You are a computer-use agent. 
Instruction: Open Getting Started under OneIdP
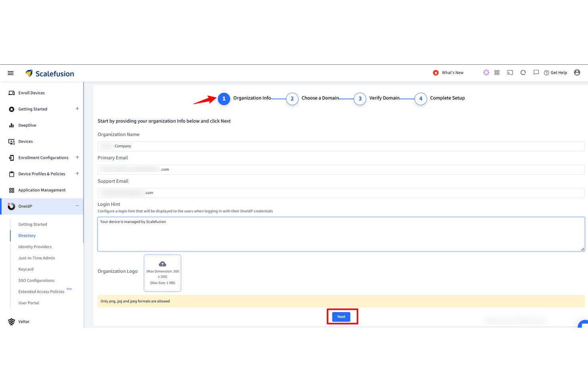(x=33, y=224)
